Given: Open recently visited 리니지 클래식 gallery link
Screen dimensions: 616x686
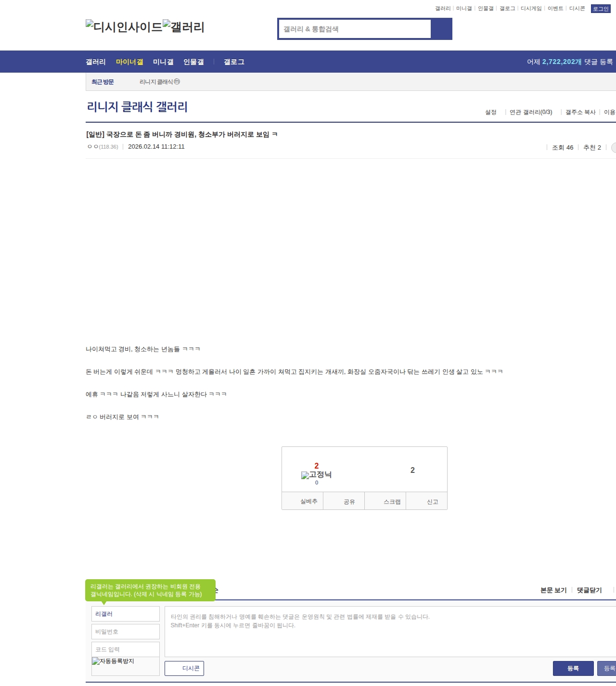Looking at the screenshot, I should pos(160,82).
